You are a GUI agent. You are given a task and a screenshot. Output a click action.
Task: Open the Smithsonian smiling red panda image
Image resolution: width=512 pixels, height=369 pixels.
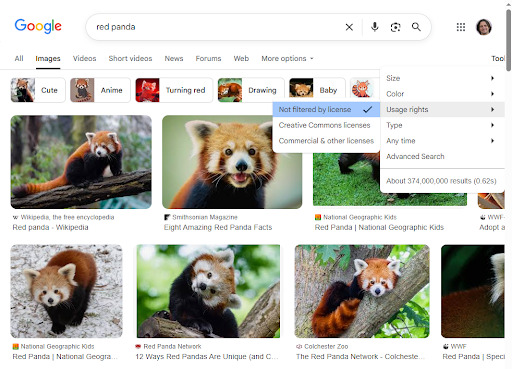pos(232,162)
